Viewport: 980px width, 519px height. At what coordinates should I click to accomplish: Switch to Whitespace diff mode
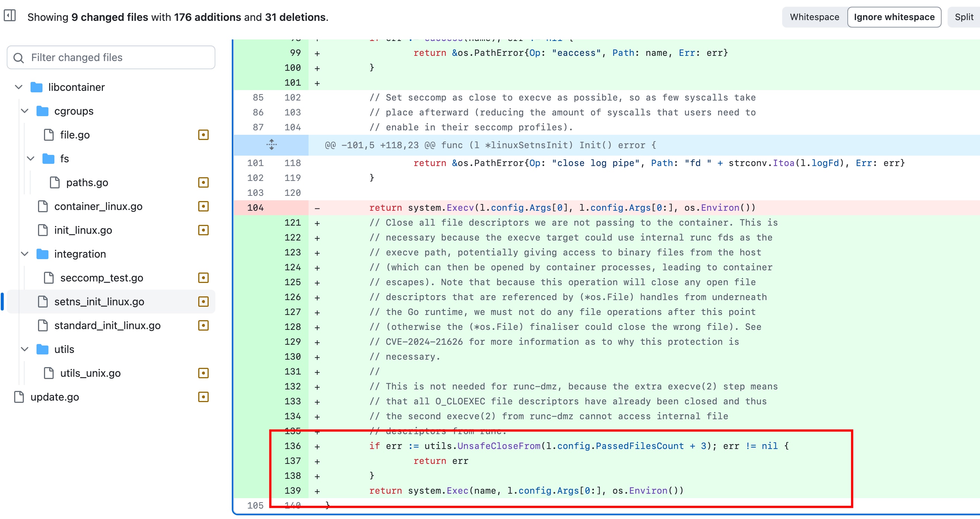tap(814, 17)
